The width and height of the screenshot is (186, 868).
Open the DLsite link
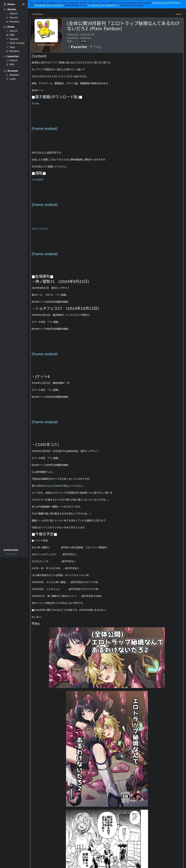point(35,104)
